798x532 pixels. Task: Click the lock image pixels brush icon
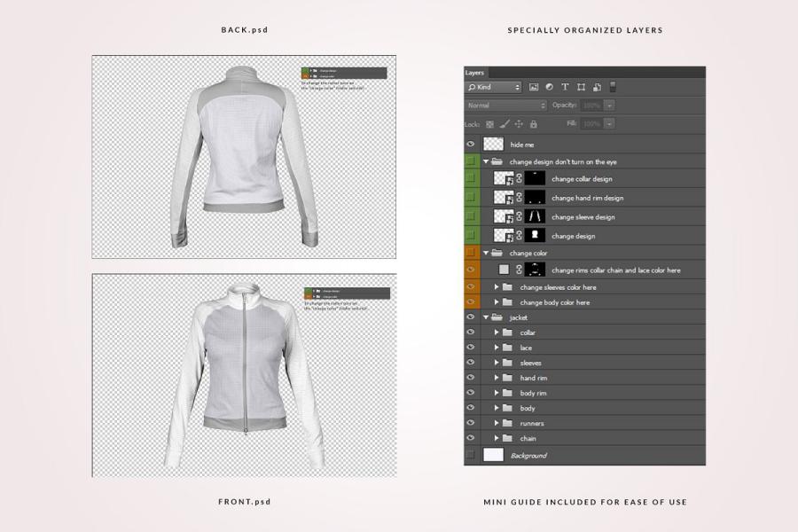point(504,124)
